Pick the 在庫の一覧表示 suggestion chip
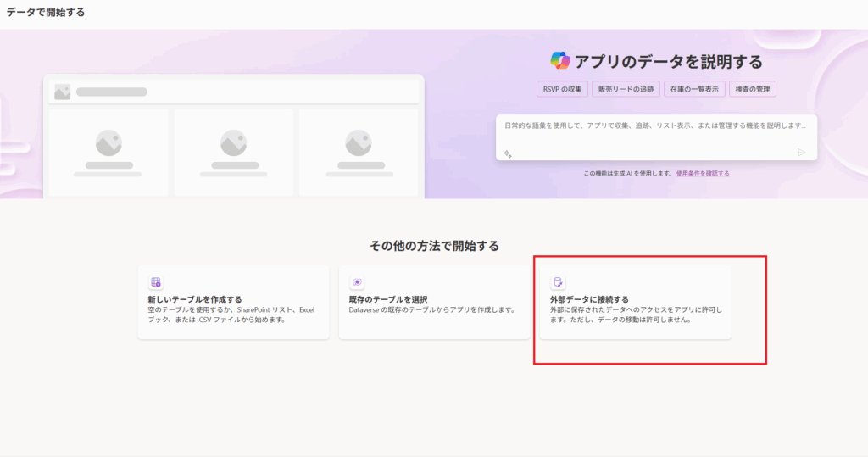The image size is (868, 457). pos(693,89)
